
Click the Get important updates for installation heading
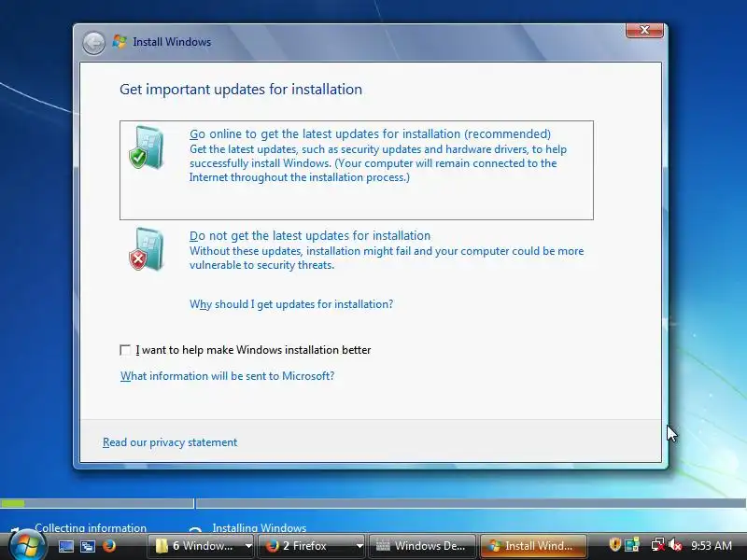(x=241, y=90)
